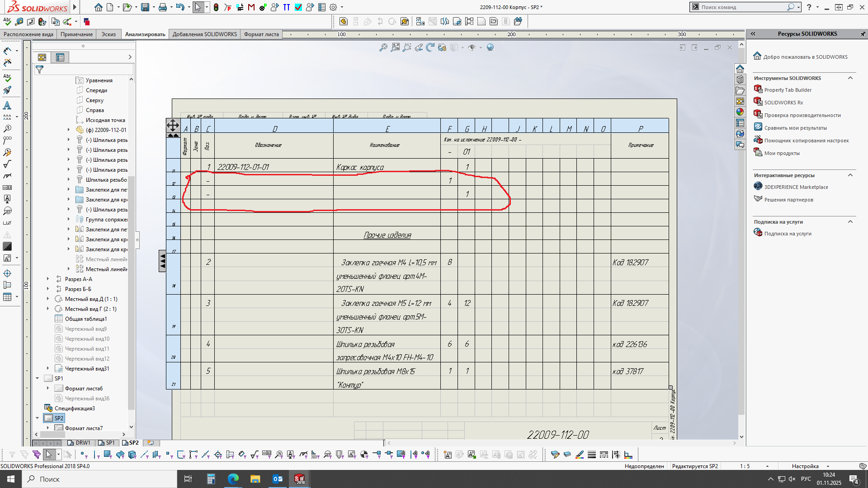Open the 3DEXPERIENCE Marketplace link
This screenshot has height=488, width=868.
pyautogui.click(x=796, y=187)
